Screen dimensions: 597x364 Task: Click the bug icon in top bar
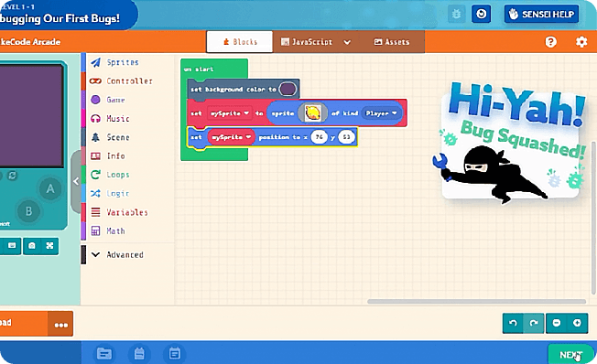456,15
